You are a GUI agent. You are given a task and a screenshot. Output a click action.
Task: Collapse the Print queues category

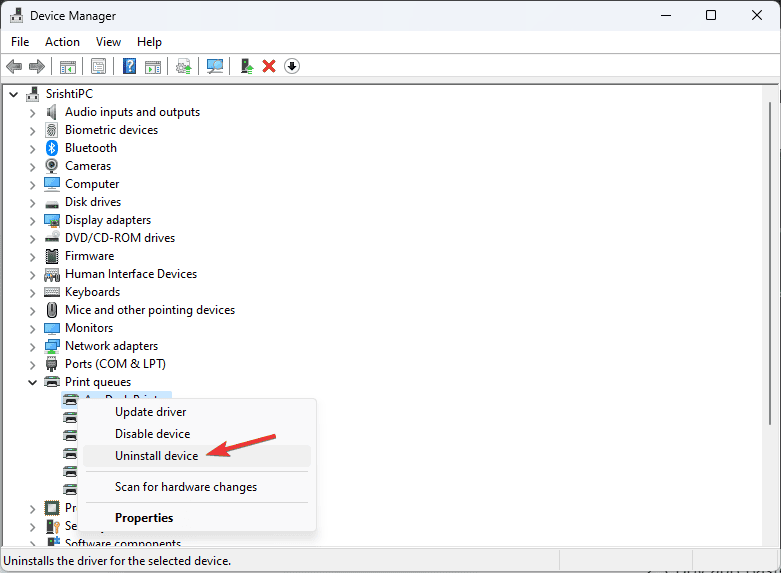32,383
